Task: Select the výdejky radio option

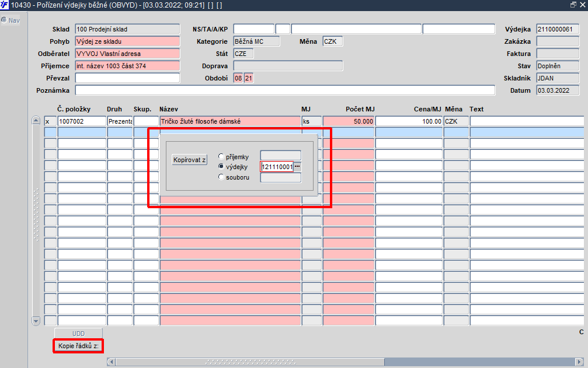Action: 221,167
